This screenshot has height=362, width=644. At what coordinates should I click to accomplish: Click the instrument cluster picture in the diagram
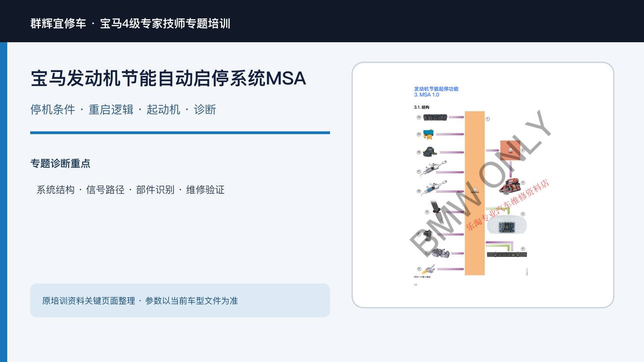(x=507, y=225)
